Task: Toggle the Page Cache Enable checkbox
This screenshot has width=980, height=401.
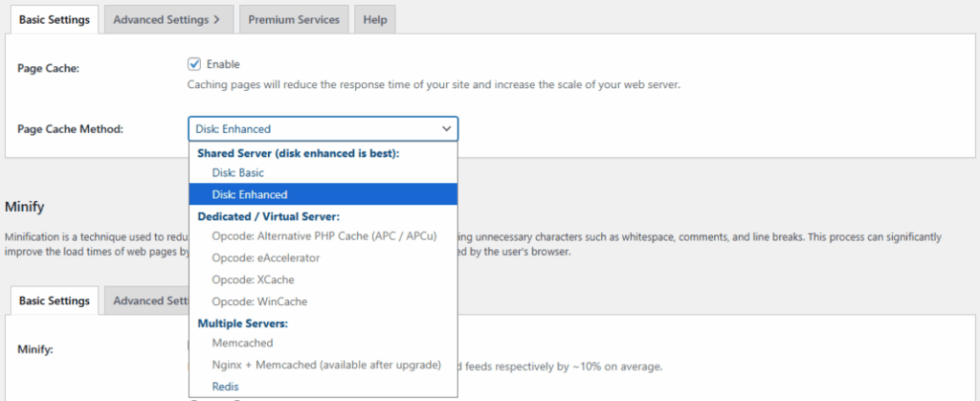Action: 194,64
